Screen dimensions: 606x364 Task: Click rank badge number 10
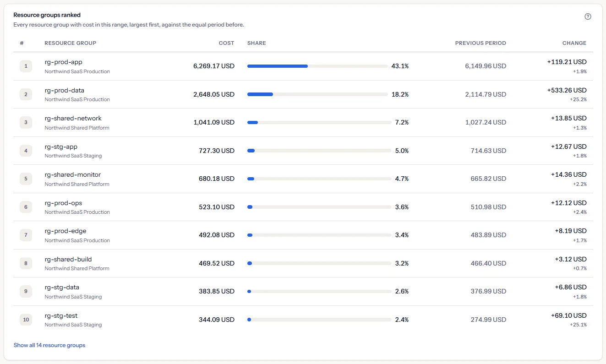26,320
